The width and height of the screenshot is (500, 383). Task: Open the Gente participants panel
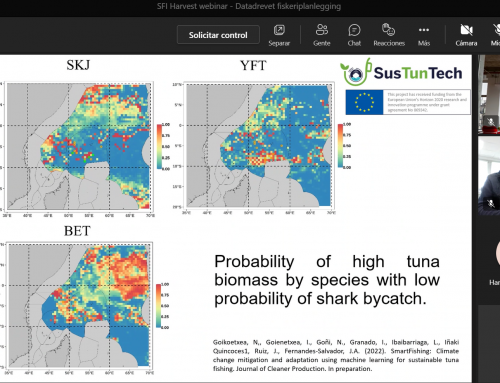coord(322,35)
